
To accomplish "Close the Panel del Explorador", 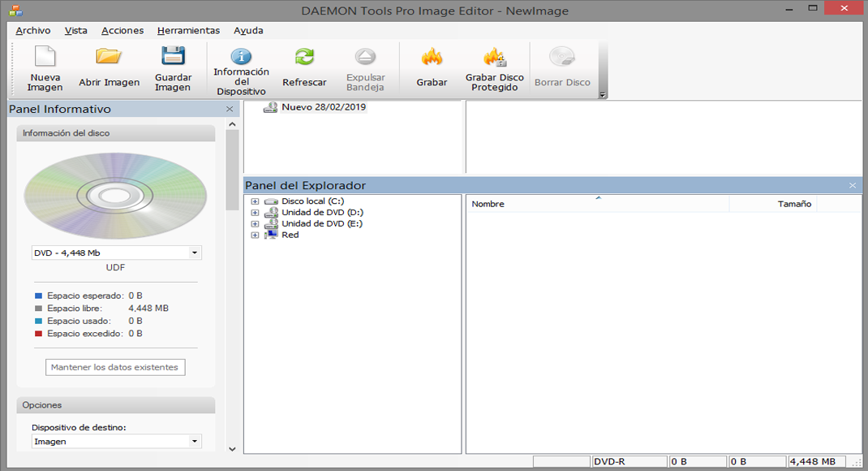I will pos(853,186).
